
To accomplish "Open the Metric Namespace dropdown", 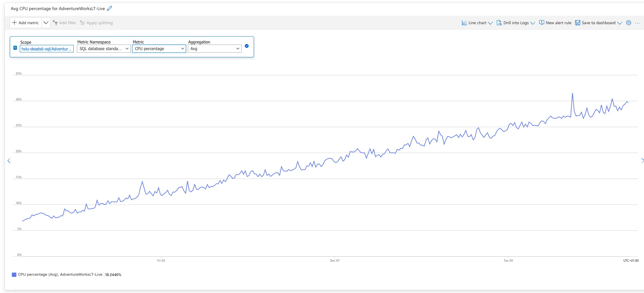I will [104, 49].
